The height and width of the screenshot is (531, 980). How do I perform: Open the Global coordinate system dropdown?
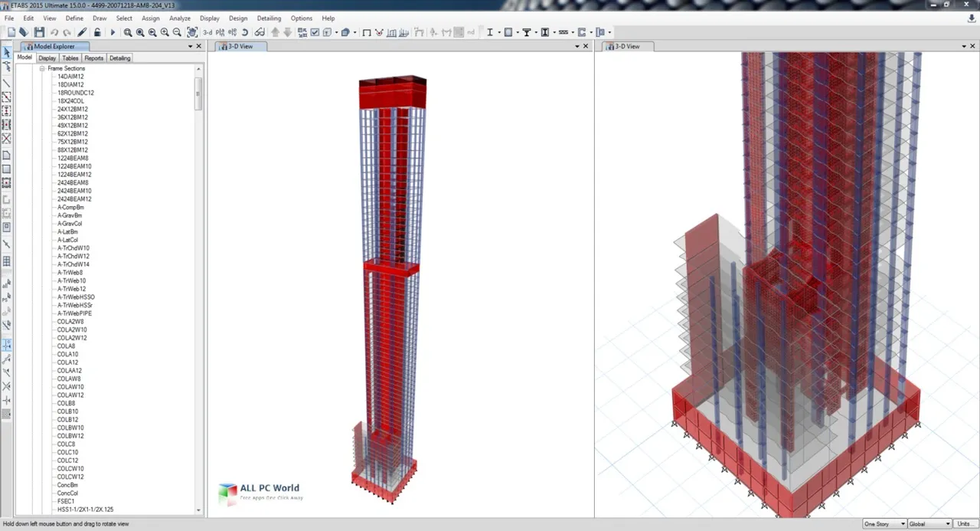point(928,524)
